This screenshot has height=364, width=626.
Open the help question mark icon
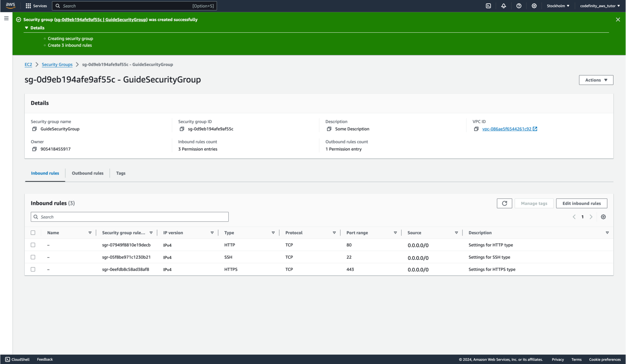tap(519, 6)
